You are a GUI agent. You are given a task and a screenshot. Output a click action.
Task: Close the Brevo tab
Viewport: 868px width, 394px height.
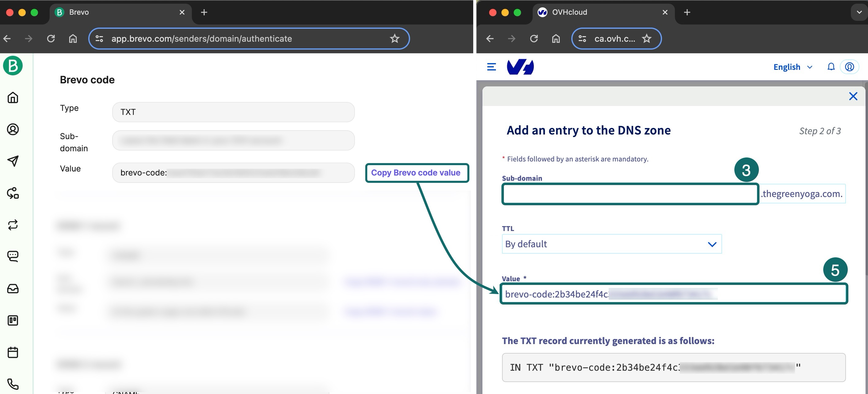(182, 13)
